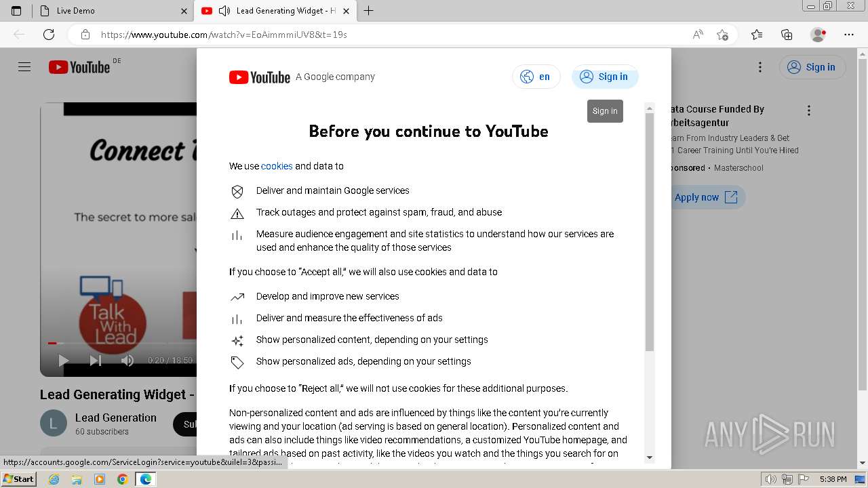868x488 pixels.
Task: Play the video
Action: (x=64, y=361)
